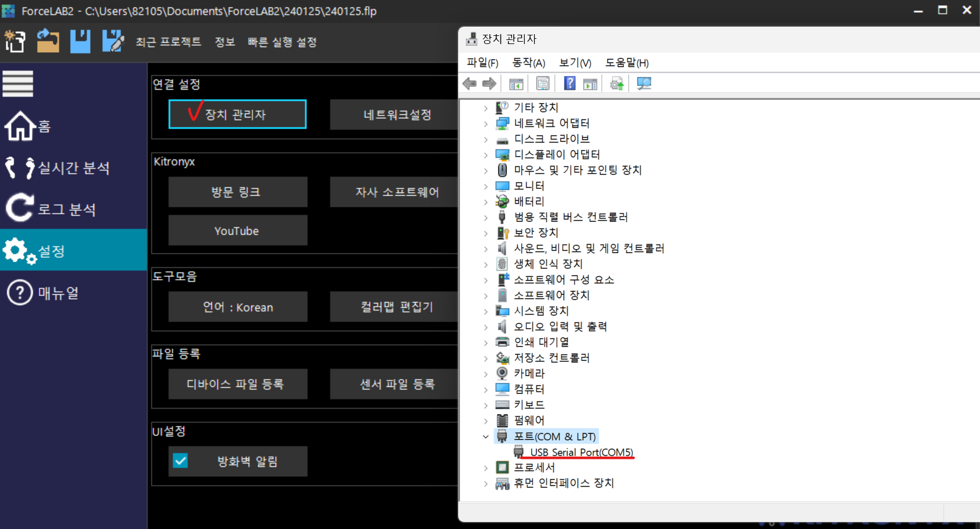Click the YouTube button

tap(238, 231)
